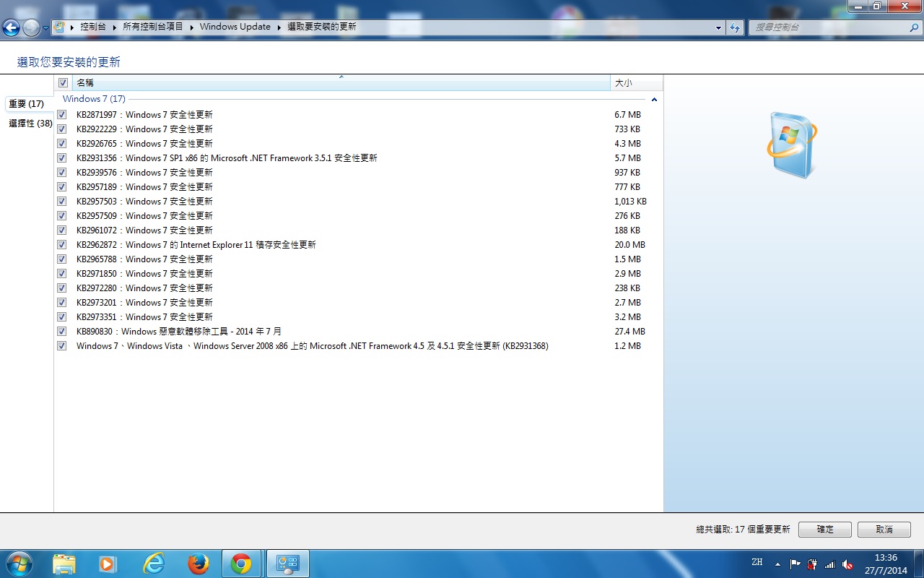Image resolution: width=924 pixels, height=578 pixels.
Task: Click the 取消 button
Action: pyautogui.click(x=884, y=530)
